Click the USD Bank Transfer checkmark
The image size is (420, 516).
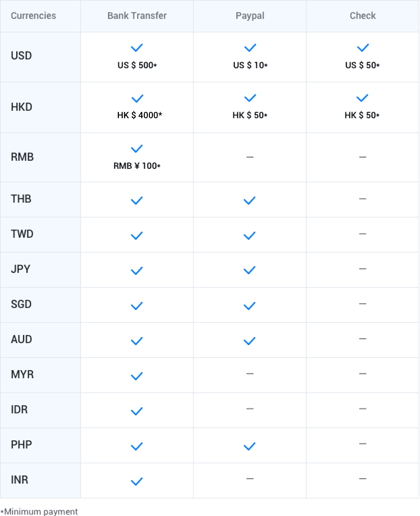[137, 48]
